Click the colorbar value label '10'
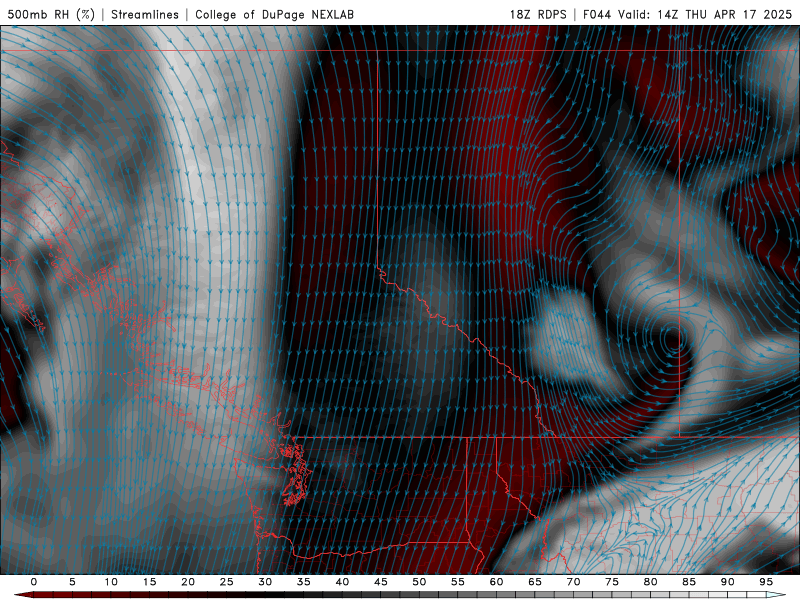 click(111, 582)
